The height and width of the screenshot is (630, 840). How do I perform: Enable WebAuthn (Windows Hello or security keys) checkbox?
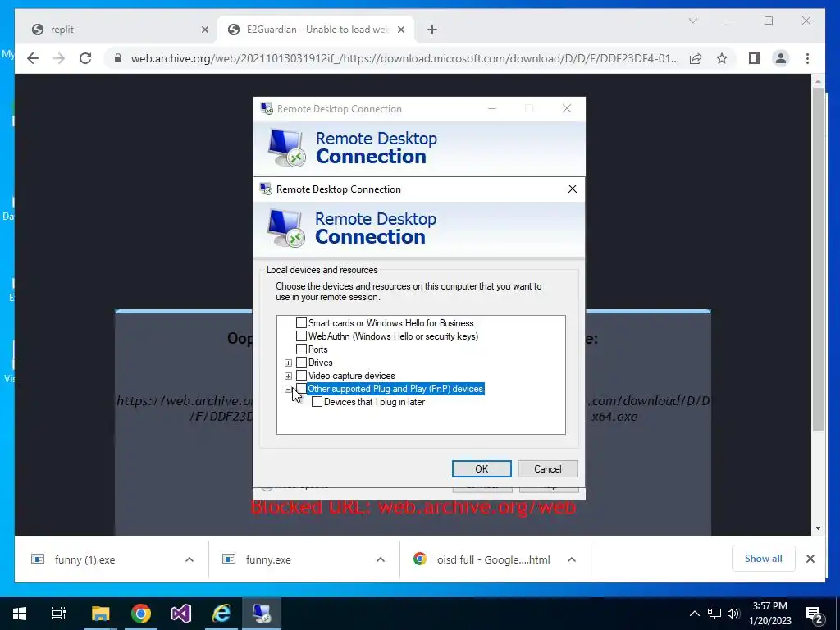click(302, 336)
